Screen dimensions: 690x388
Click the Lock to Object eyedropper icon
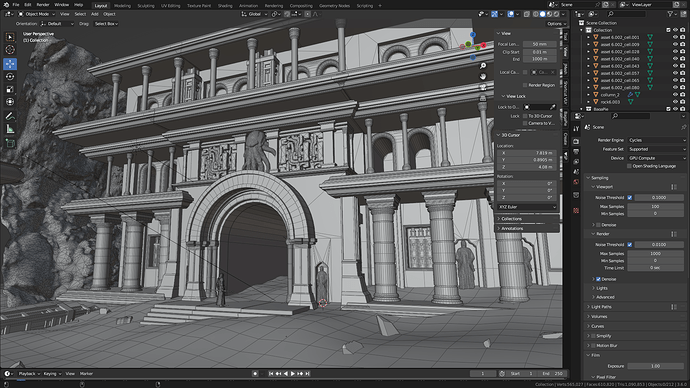pos(553,107)
